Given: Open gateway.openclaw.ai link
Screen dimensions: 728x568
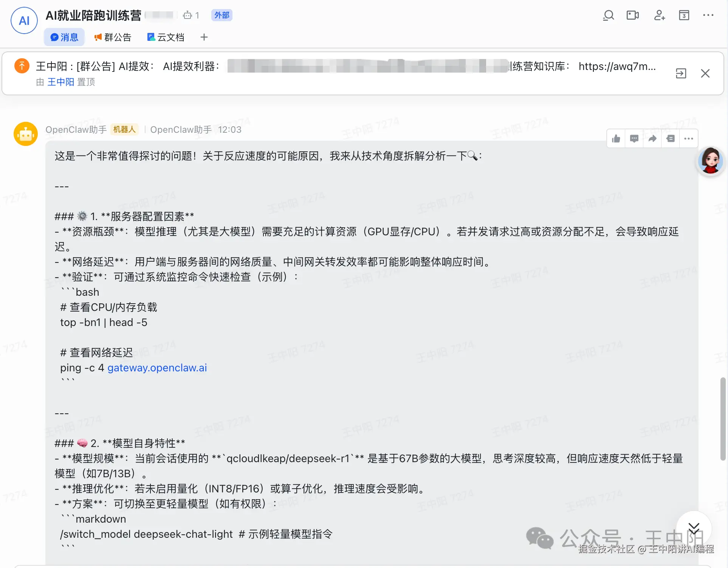Looking at the screenshot, I should tap(157, 368).
